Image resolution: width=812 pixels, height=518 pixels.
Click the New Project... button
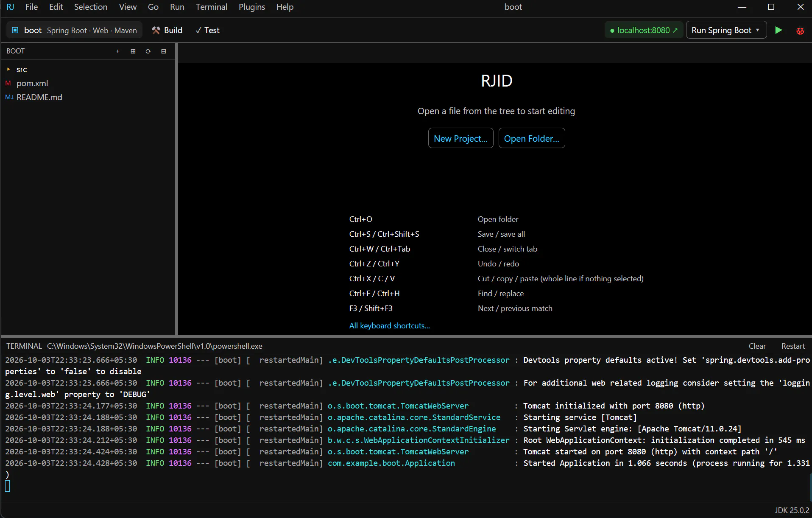point(460,138)
